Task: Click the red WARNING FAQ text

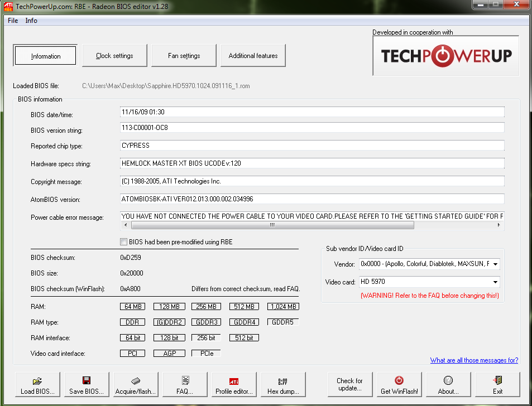Action: (x=429, y=296)
